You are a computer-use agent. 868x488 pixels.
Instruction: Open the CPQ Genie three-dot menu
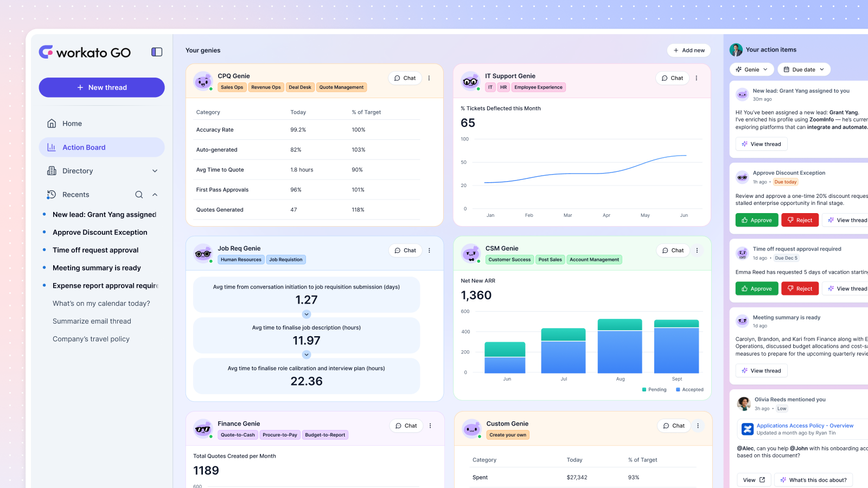pyautogui.click(x=429, y=78)
